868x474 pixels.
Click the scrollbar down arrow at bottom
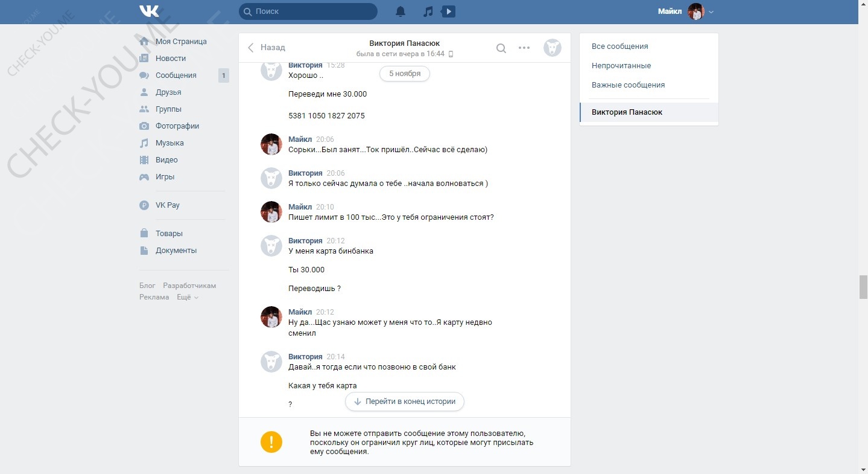[863, 469]
